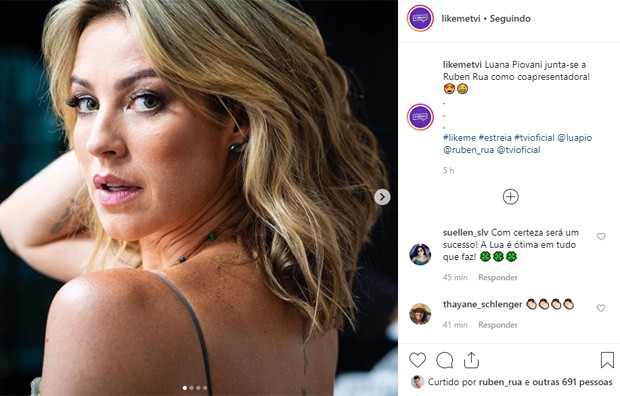Save the post with the bookmark icon

coord(607,360)
